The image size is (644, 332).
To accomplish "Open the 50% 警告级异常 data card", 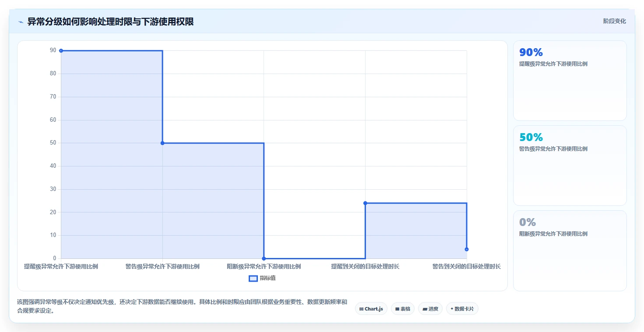I will point(570,166).
